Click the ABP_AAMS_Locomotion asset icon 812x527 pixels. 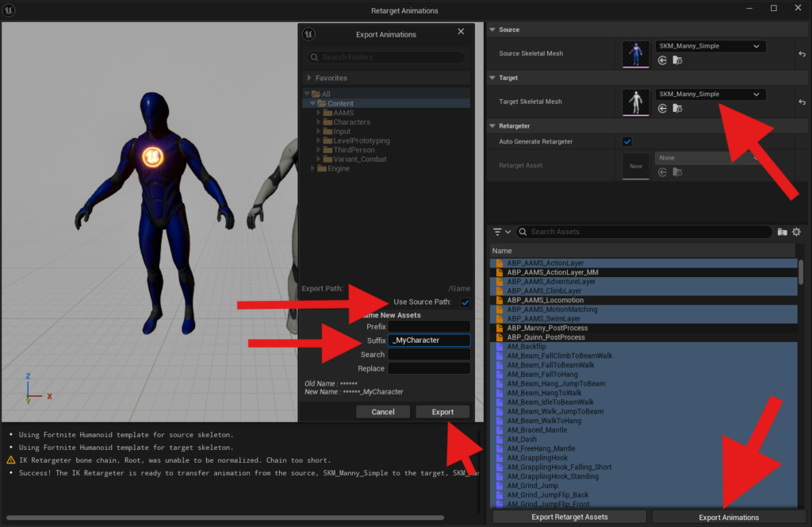coord(500,301)
